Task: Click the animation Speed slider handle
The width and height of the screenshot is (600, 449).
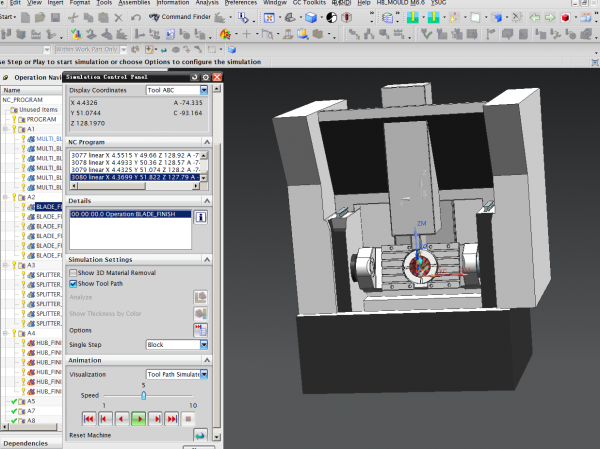Action: pos(144,395)
